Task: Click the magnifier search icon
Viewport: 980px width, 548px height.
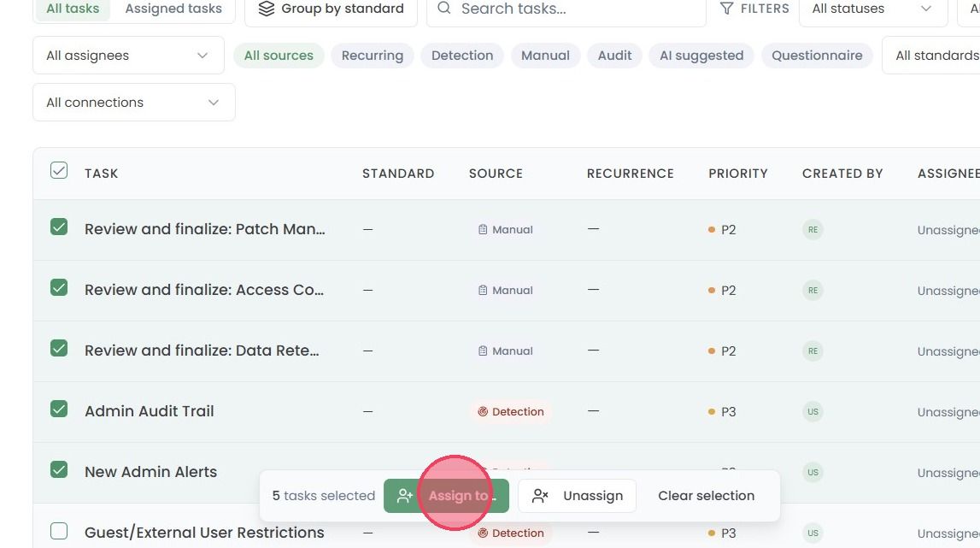Action: 443,9
